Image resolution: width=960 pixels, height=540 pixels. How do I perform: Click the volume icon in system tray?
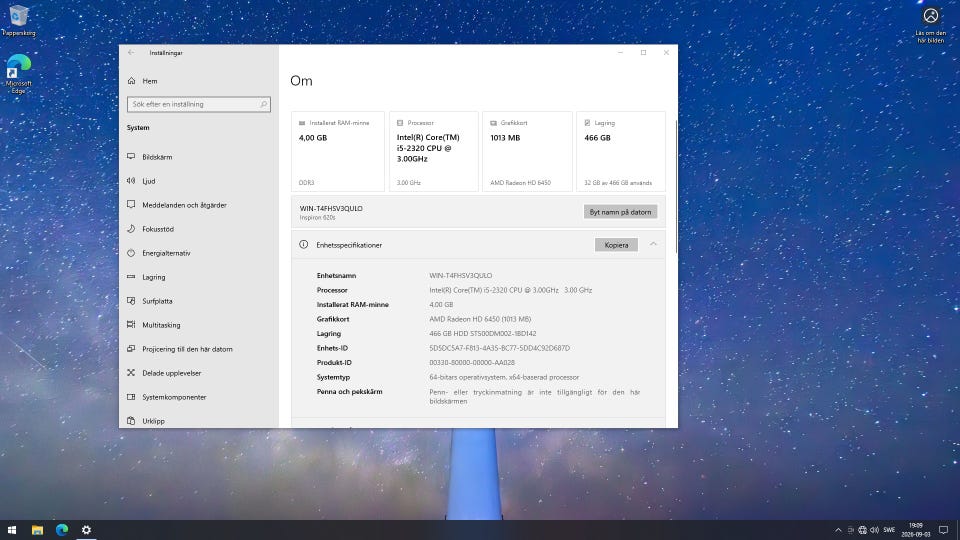pyautogui.click(x=874, y=530)
